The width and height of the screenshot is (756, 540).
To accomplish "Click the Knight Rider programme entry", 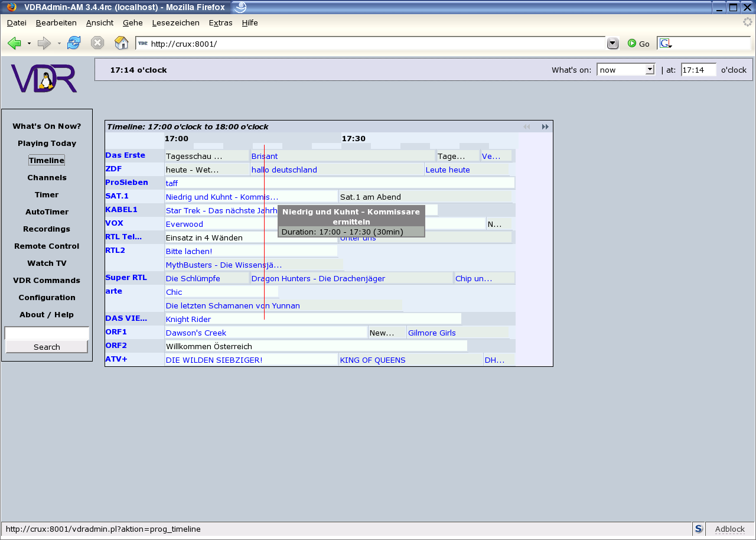I will click(188, 320).
